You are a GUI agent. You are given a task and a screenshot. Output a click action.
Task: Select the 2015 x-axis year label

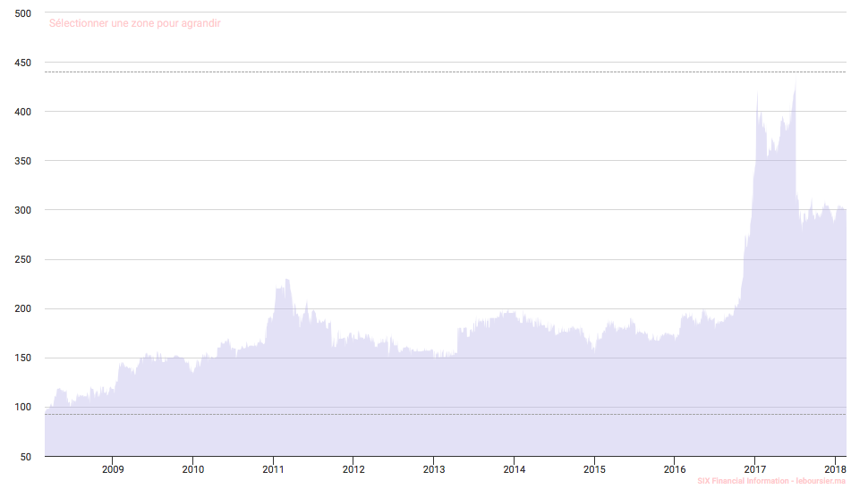594,468
